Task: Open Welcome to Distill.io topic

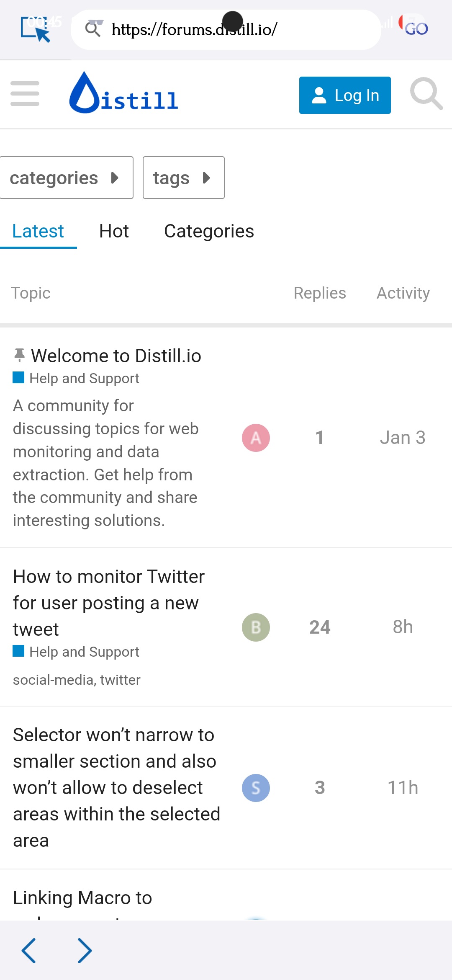Action: click(x=116, y=356)
